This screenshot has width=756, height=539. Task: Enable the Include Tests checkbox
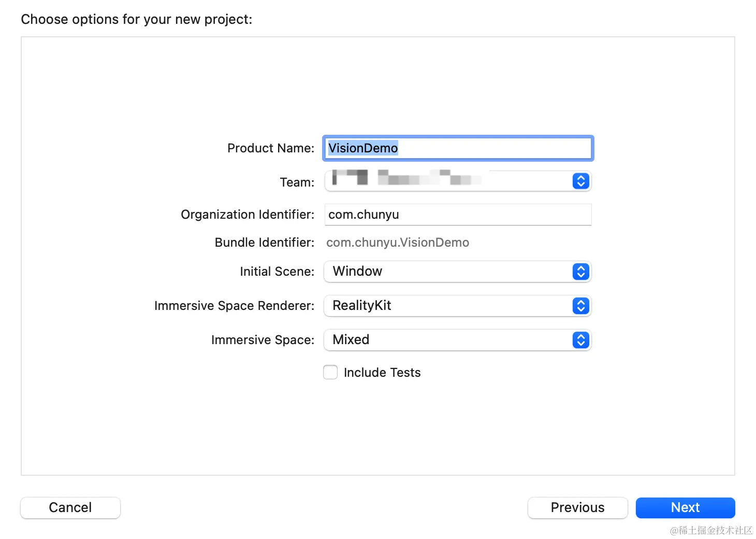coord(330,372)
